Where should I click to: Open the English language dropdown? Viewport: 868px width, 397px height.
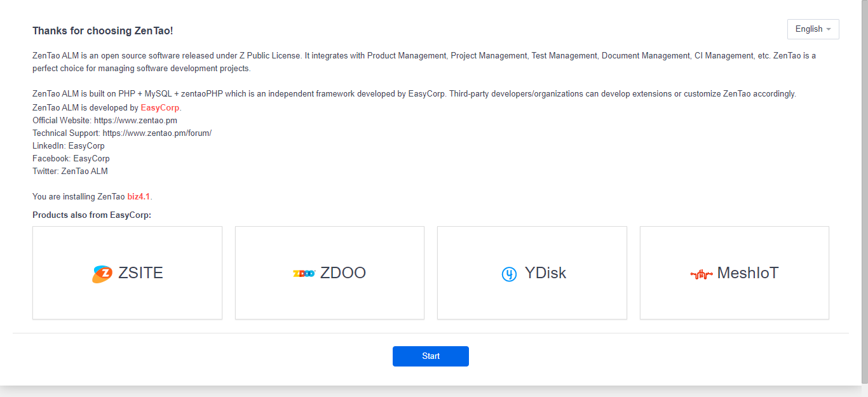click(813, 29)
